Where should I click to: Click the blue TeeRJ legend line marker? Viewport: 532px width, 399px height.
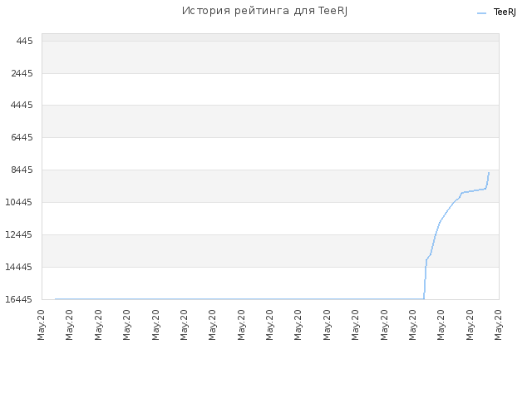tap(481, 13)
